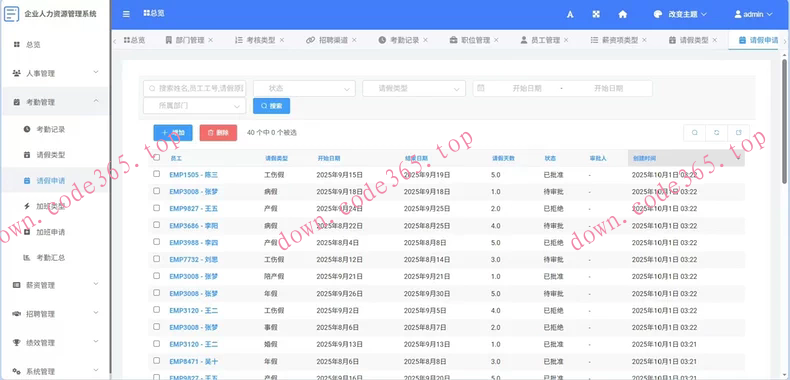Close the 职位管理 tab

point(496,40)
